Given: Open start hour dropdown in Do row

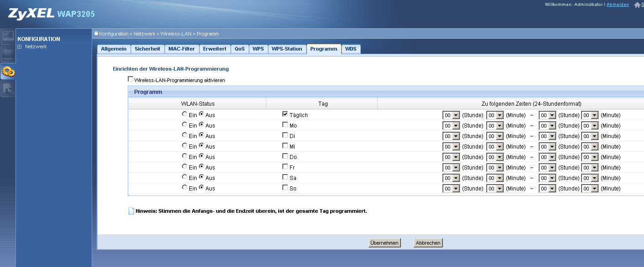Looking at the screenshot, I should [451, 157].
